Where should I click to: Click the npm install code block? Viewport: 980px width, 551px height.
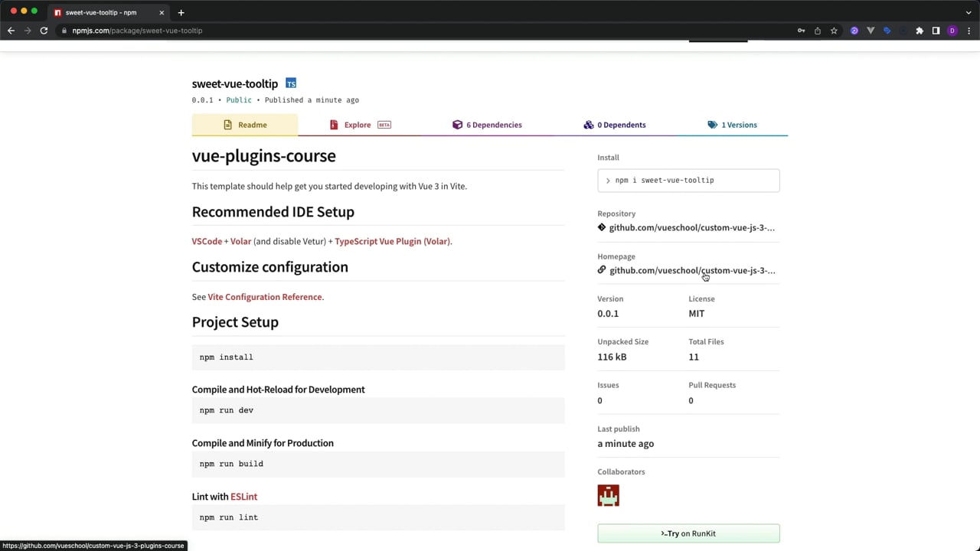coord(378,357)
